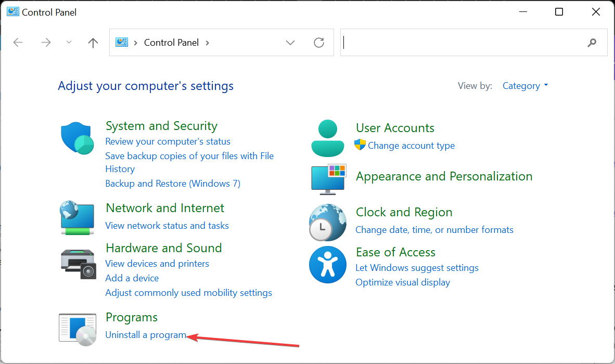Click the User Accounts person icon
Image resolution: width=615 pixels, height=364 pixels.
(328, 138)
